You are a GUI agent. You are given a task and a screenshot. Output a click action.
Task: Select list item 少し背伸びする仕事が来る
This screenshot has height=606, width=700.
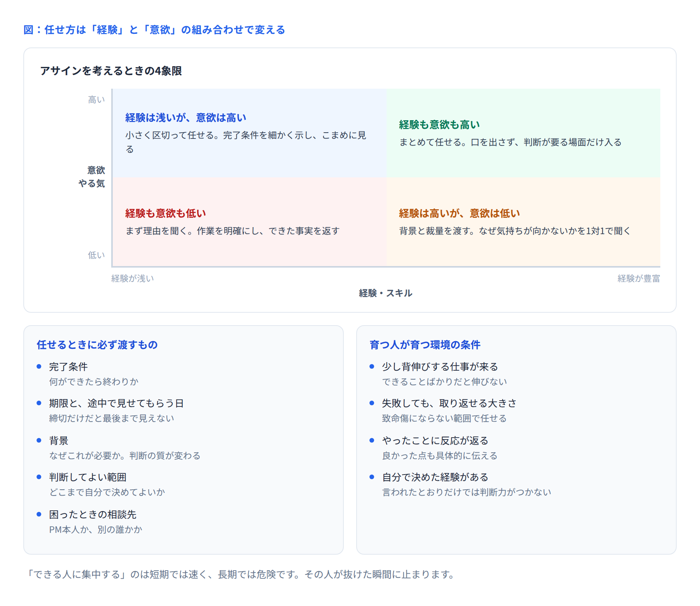click(x=440, y=367)
